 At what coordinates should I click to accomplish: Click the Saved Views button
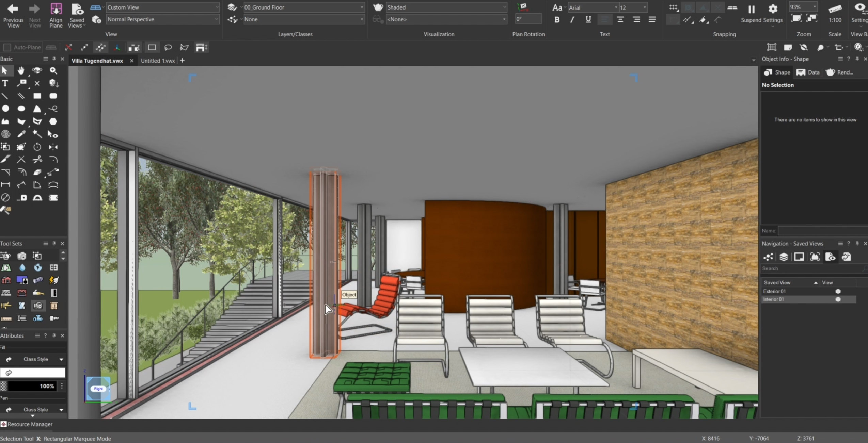[77, 15]
